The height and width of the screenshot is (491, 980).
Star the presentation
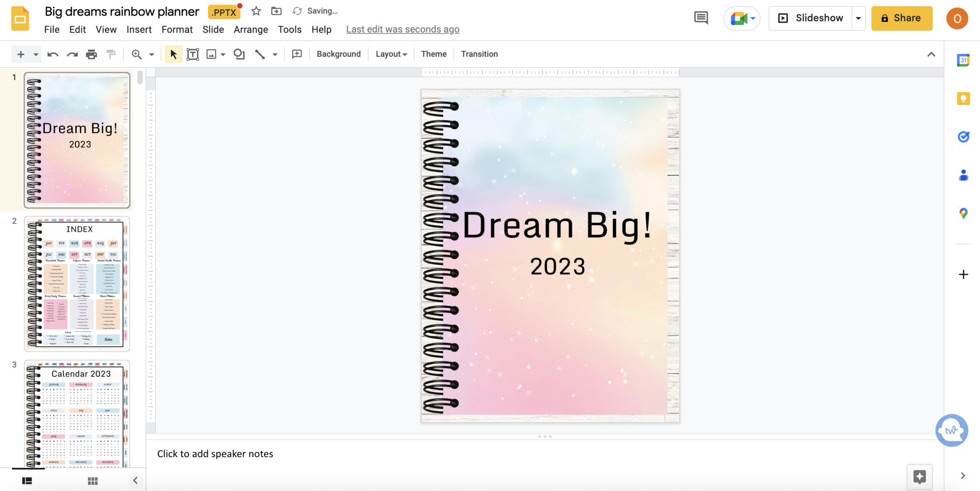tap(256, 11)
